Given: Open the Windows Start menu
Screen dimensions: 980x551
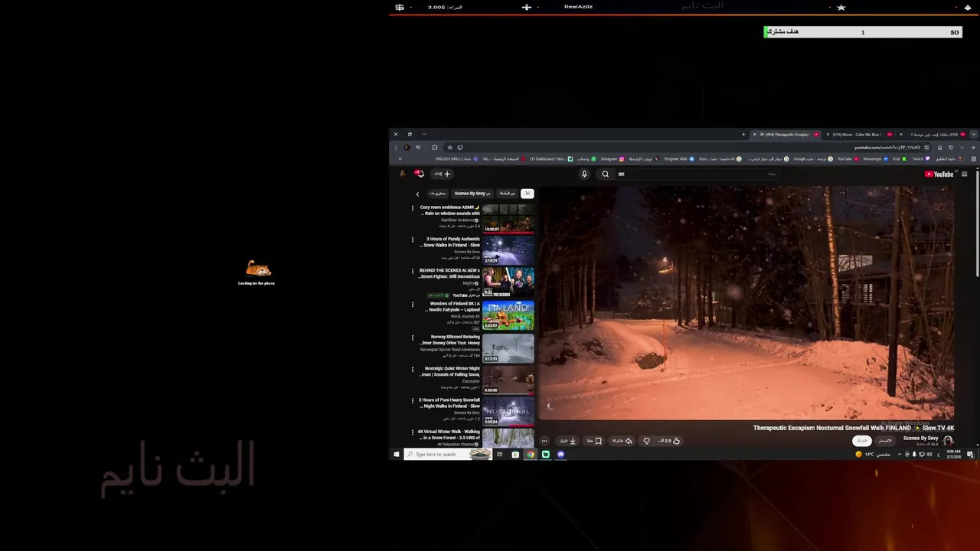Looking at the screenshot, I should click(x=397, y=455).
